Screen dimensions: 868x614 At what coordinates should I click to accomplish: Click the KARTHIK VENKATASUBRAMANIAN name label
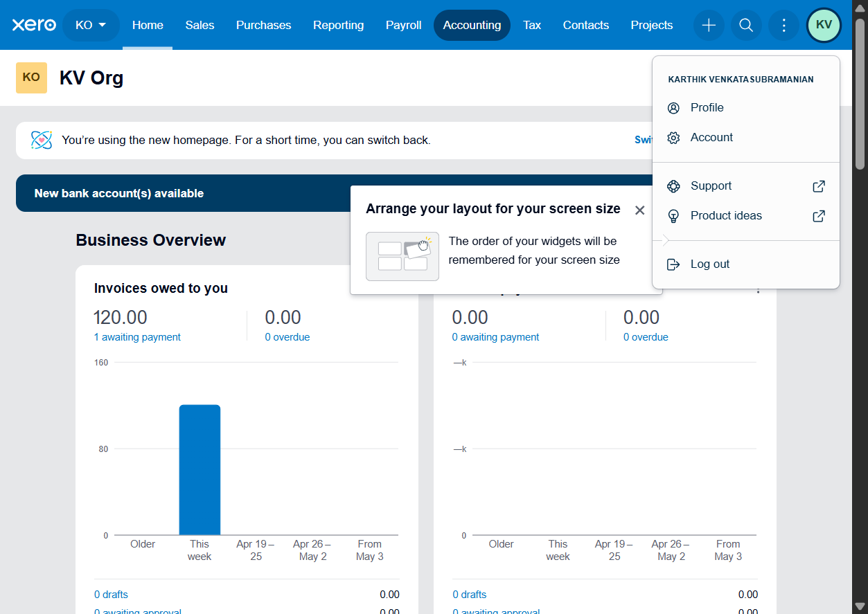tap(741, 80)
